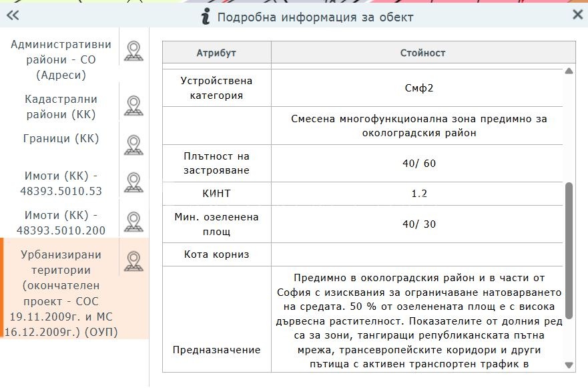Screen dimensions: 588x388
Task: Click the info icon in the panel title bar
Action: 206,16
